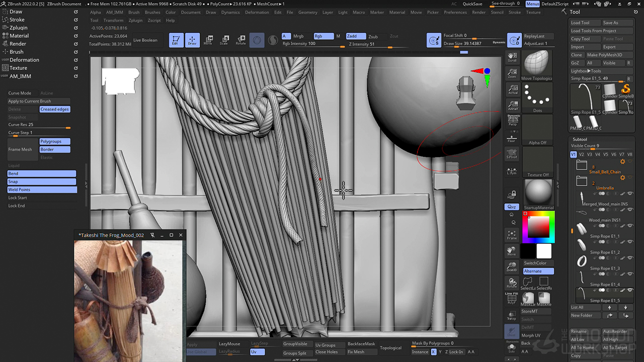644x362 pixels.
Task: Click the StartupMaterial sphere thumbnail
Action: pos(538,192)
